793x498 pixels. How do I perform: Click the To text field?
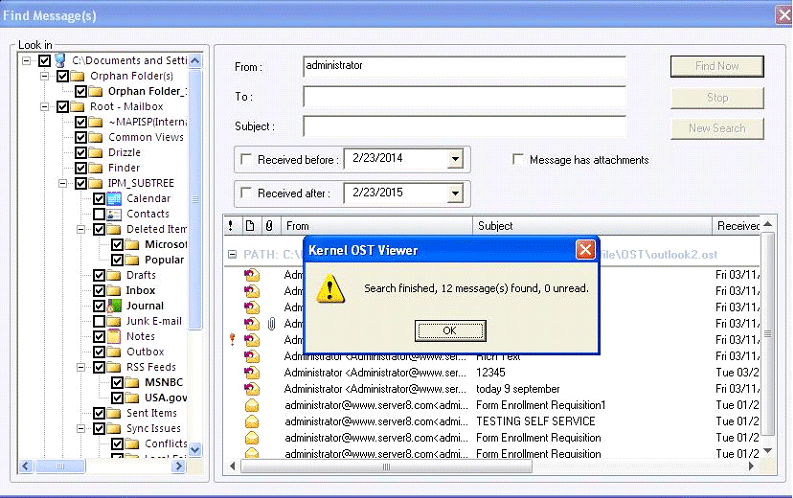[x=464, y=97]
